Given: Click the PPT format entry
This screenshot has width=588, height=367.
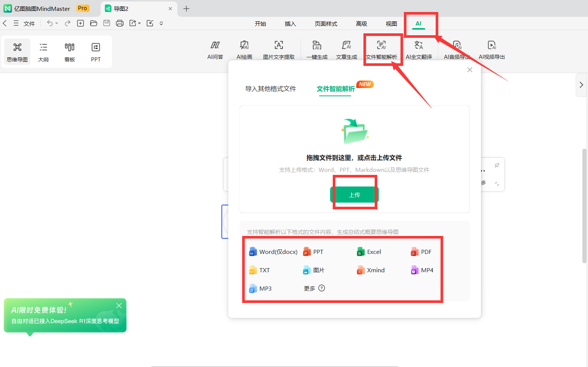Looking at the screenshot, I should pos(313,252).
